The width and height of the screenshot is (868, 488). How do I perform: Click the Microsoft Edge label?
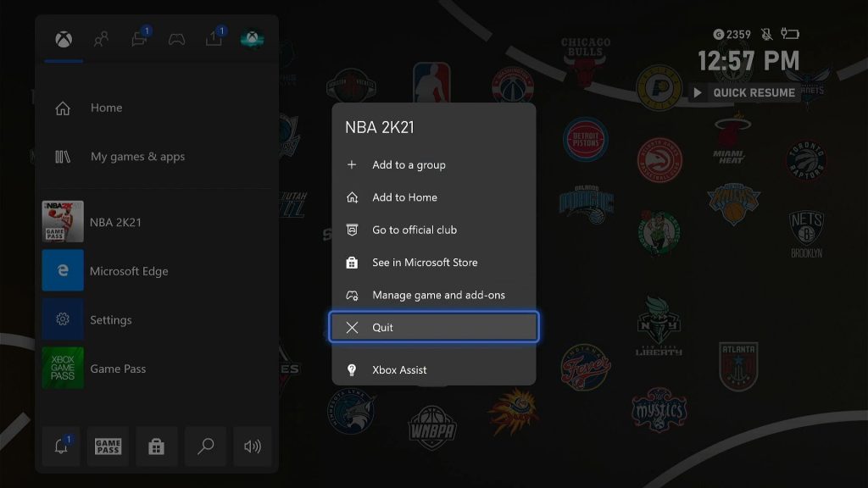coord(129,271)
